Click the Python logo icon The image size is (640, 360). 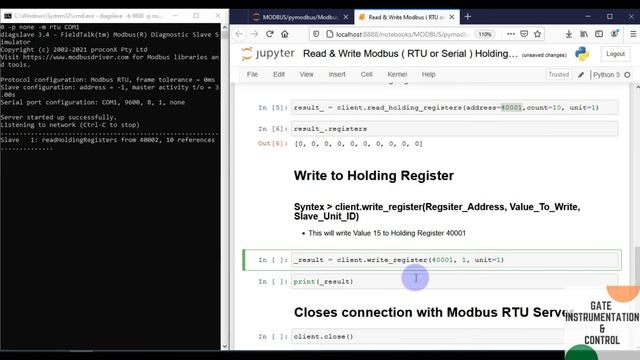pos(582,54)
